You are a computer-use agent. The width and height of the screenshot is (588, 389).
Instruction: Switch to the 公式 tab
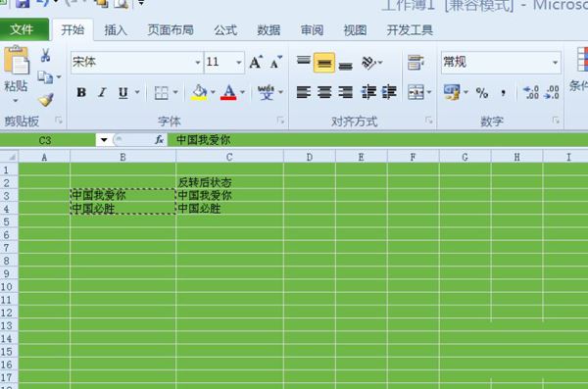[225, 30]
